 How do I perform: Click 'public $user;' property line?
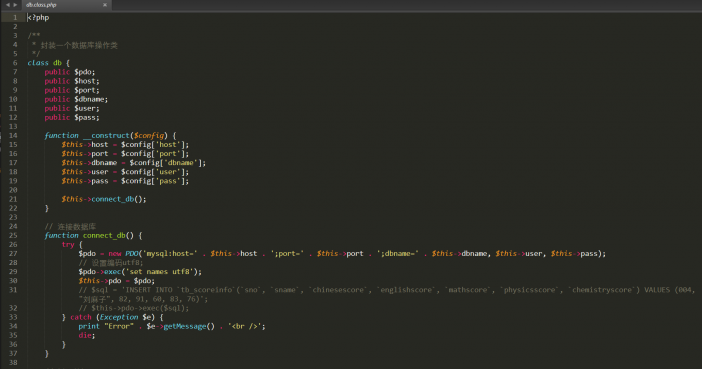click(x=72, y=108)
